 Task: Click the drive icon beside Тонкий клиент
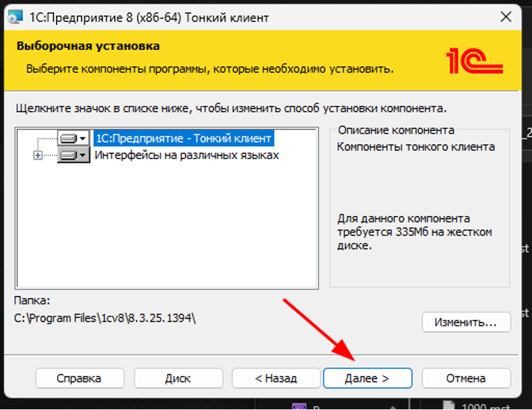tap(68, 139)
